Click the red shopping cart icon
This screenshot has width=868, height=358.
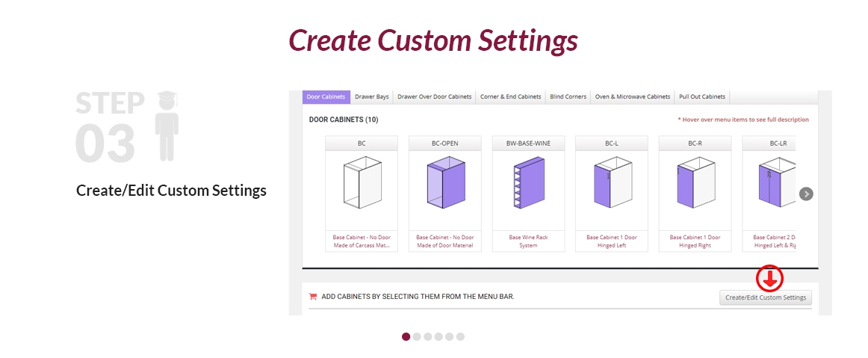coord(313,297)
